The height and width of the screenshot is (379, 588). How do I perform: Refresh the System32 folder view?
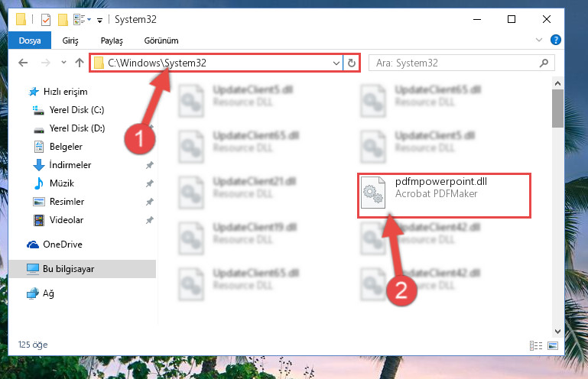pos(352,63)
